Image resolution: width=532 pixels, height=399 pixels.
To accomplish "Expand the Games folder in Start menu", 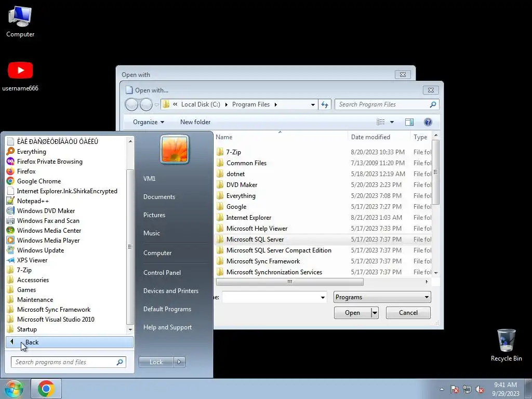I will click(x=26, y=290).
